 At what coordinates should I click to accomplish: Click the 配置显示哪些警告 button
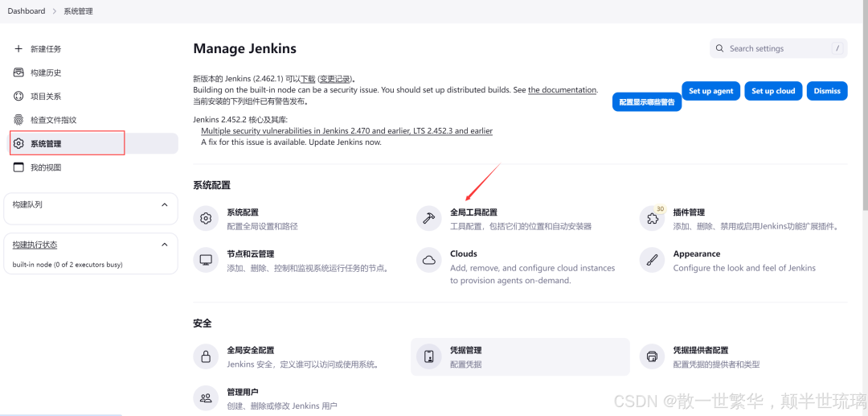[646, 102]
